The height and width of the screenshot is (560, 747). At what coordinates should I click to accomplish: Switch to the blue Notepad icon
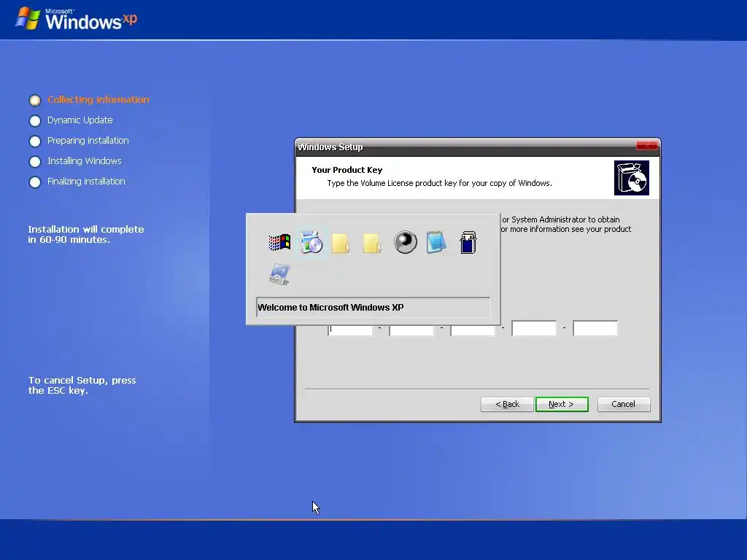[x=436, y=242]
